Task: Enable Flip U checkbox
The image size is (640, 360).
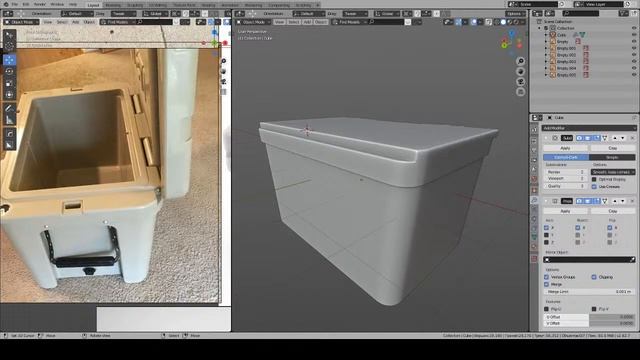Action: (x=547, y=309)
